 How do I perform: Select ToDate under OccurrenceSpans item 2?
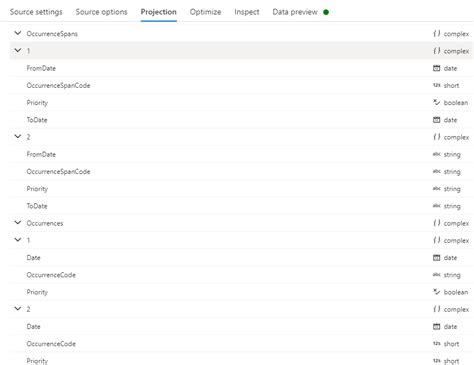pyautogui.click(x=37, y=206)
